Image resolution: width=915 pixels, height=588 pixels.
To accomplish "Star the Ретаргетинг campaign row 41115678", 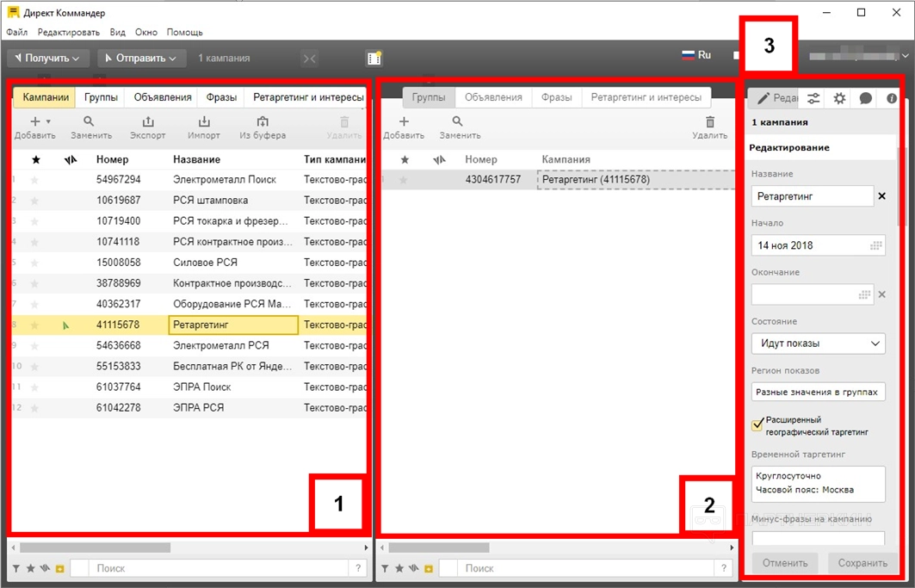I will click(34, 325).
